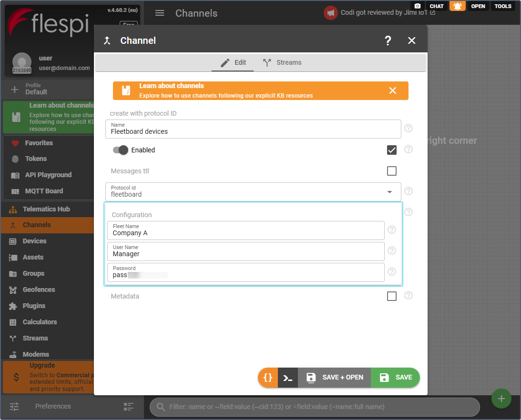Switch to the Streams tab
The image size is (521, 420).
[282, 62]
